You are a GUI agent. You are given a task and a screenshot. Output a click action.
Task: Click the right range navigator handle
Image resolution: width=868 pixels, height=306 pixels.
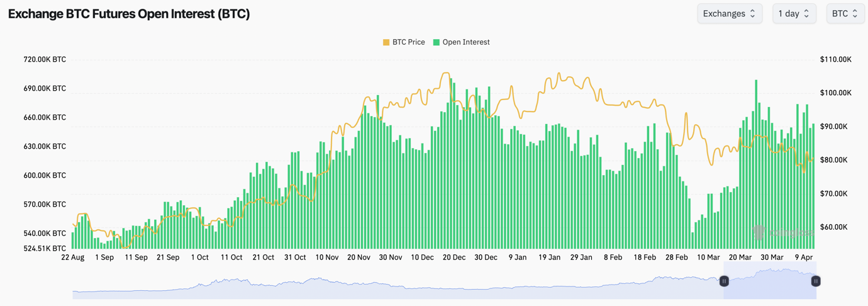(x=815, y=281)
